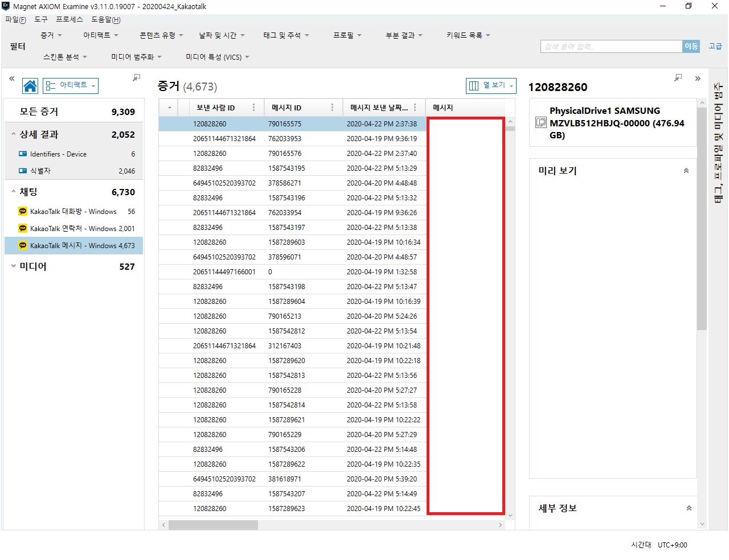Viewport: 729px width, 560px height.
Task: Click KakaoTalk 메시지 messages icon
Action: tap(23, 245)
